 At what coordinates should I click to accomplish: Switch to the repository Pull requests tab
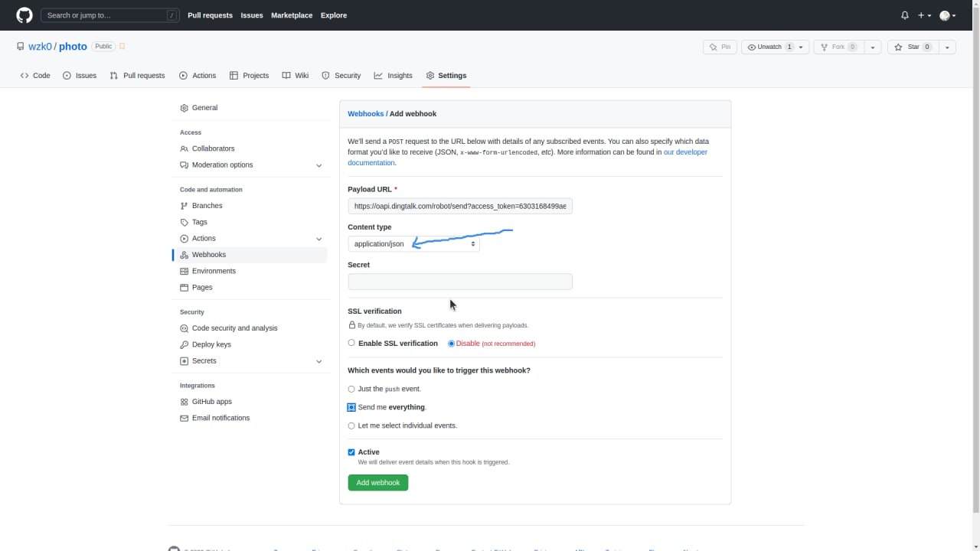(x=137, y=76)
